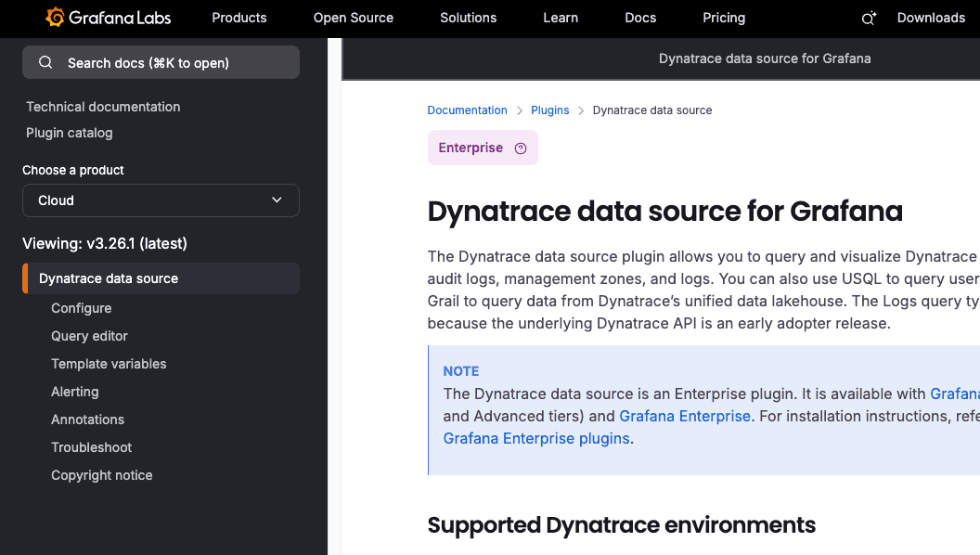Screen dimensions: 980x555
Task: Open the Open Source menu
Action: click(353, 18)
